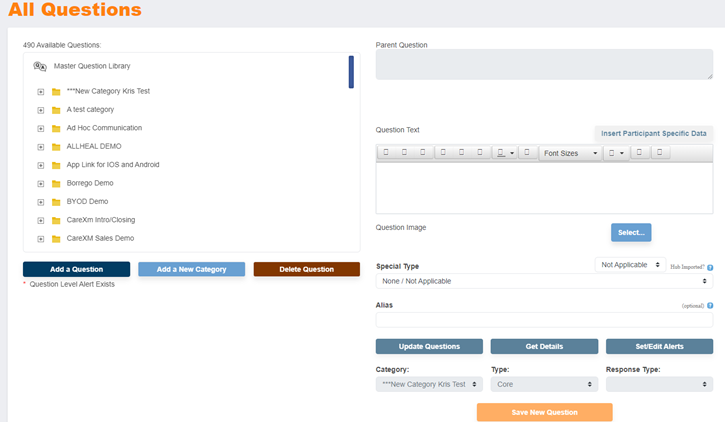Screen dimensions: 725x422
Task: Click the Hub Imported help icon
Action: (710, 267)
